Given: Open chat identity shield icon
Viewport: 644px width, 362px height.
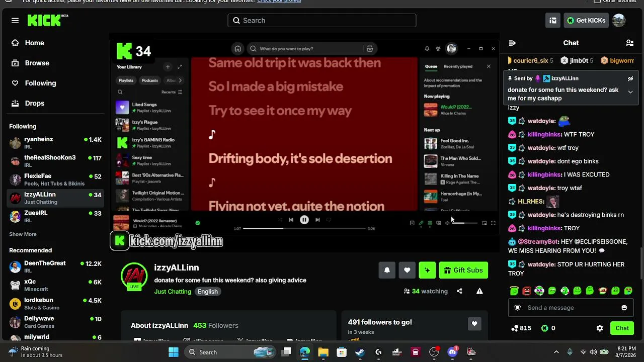Looking at the screenshot, I should [517, 308].
